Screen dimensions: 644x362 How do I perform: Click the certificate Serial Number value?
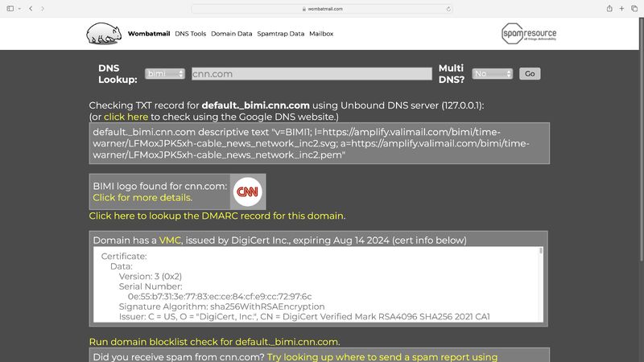tap(220, 296)
